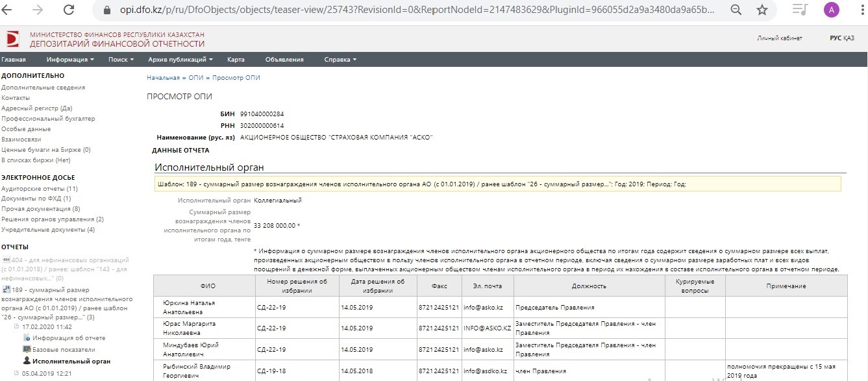Open the Chrome profile avatar
Viewport: 868px width, 381px height.
tap(831, 10)
